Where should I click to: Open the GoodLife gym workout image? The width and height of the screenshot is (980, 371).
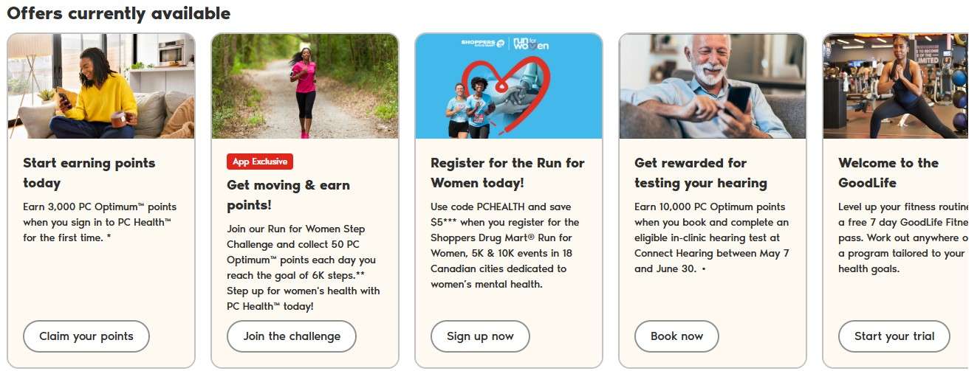[895, 86]
